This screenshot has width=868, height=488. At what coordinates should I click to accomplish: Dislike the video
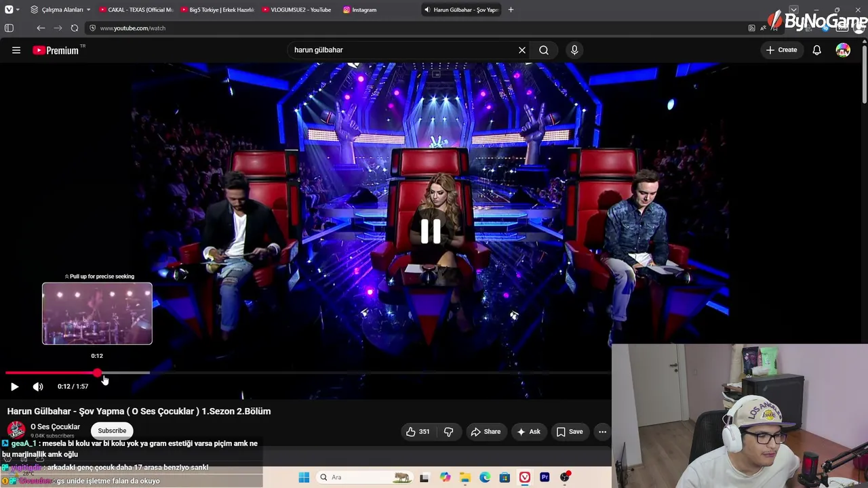tap(448, 432)
